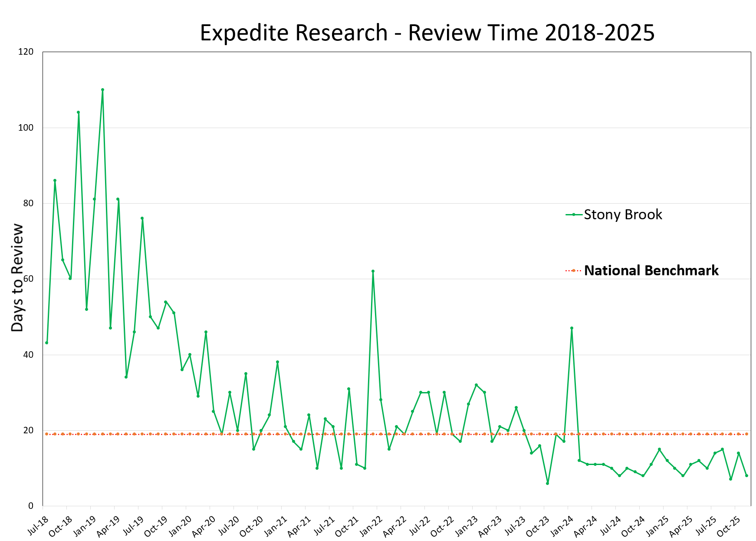Click the lowest data point near Oct-23
Screen dimensions: 756x541
click(x=547, y=483)
